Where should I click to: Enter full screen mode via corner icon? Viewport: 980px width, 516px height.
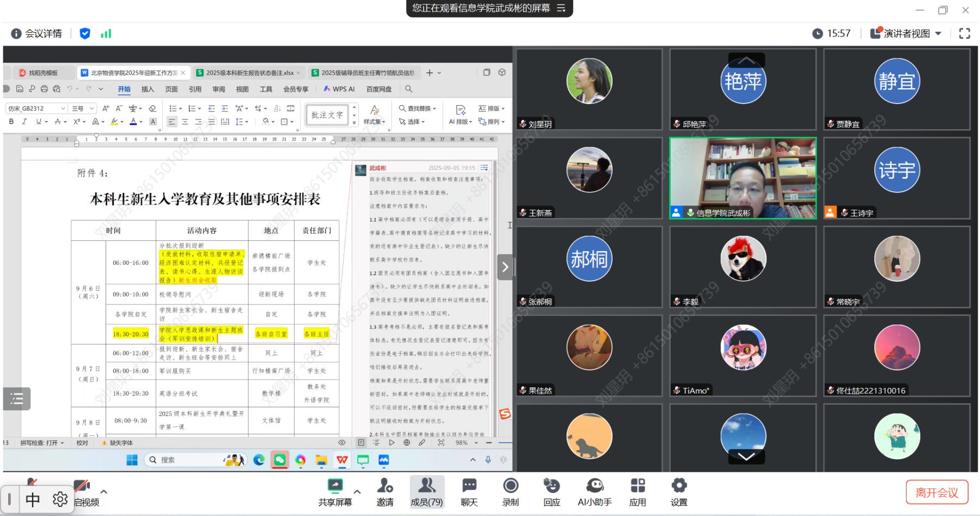(x=964, y=34)
